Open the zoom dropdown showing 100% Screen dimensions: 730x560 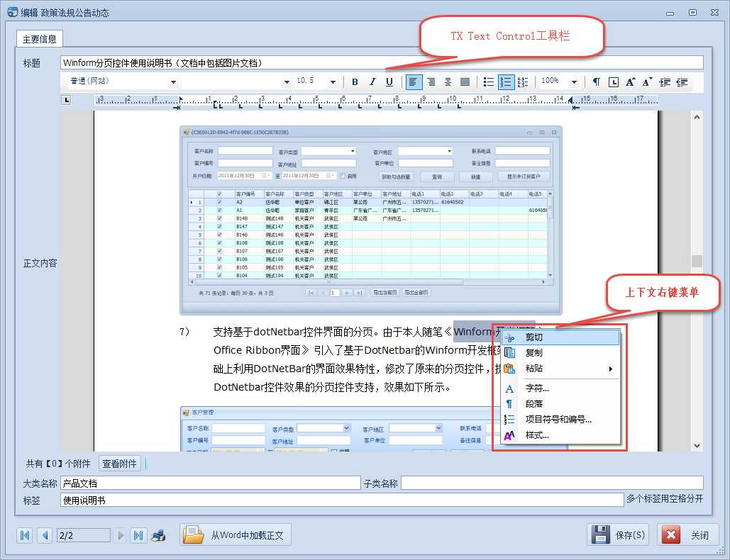click(x=574, y=82)
